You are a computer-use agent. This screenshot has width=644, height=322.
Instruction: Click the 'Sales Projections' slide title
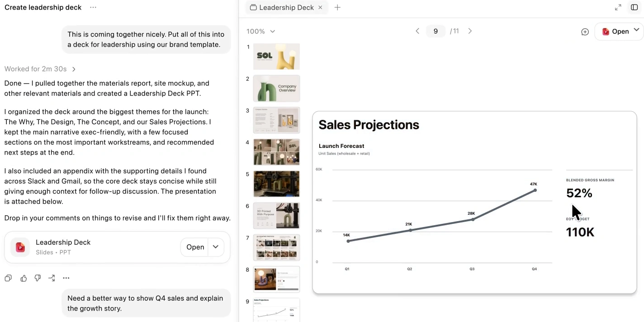click(x=369, y=125)
